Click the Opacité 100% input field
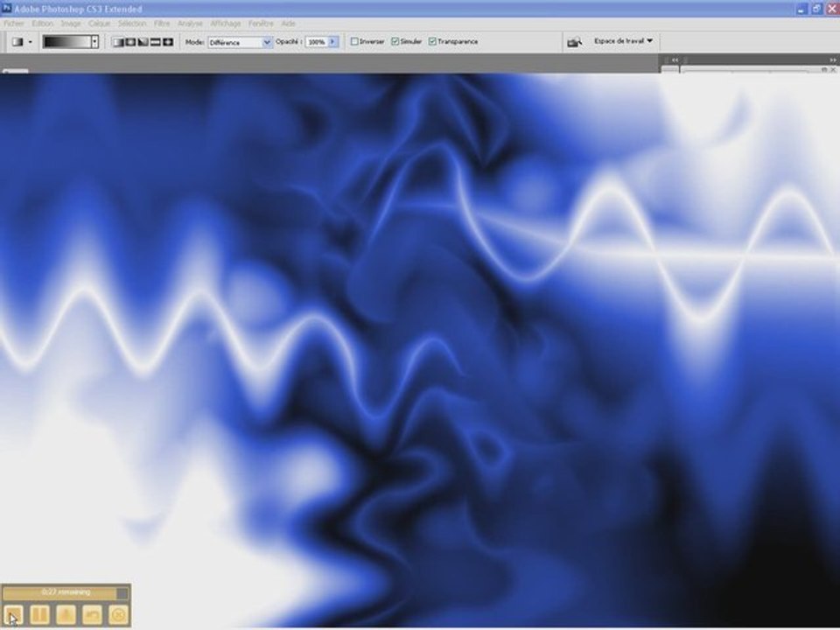The width and height of the screenshot is (840, 630). pos(316,42)
